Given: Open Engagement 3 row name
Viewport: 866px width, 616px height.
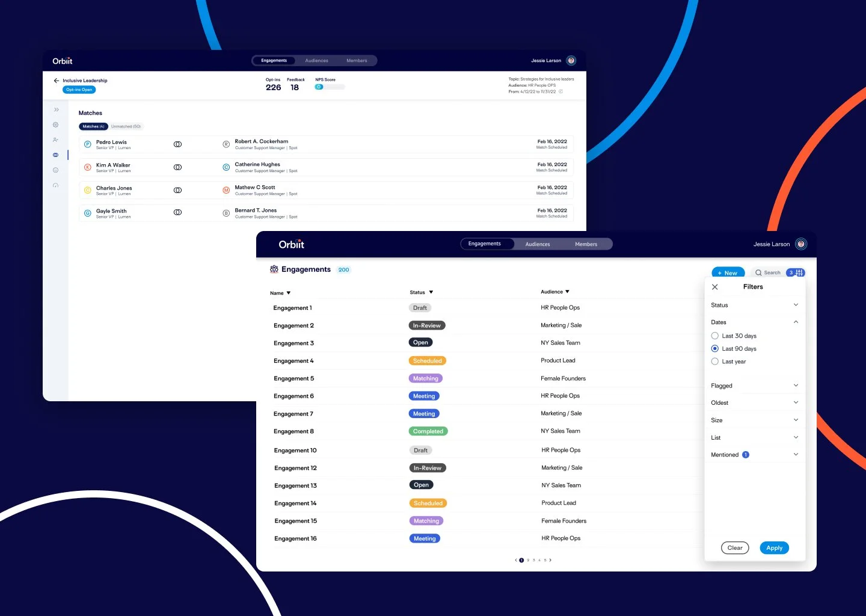Looking at the screenshot, I should click(293, 343).
